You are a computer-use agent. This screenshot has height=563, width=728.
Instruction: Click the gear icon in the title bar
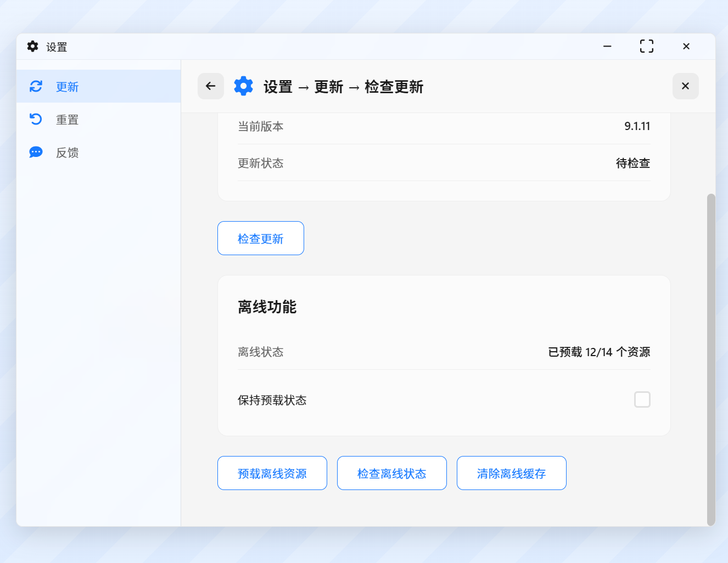[33, 47]
